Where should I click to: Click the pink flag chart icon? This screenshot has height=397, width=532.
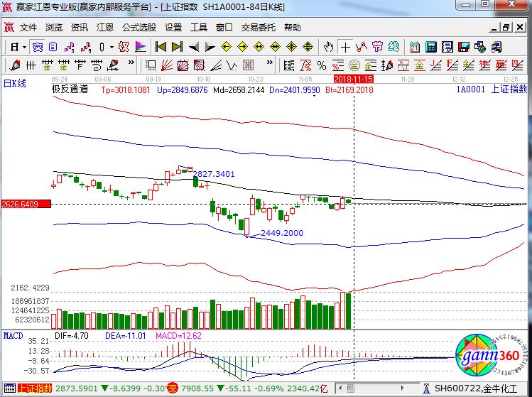[141, 47]
